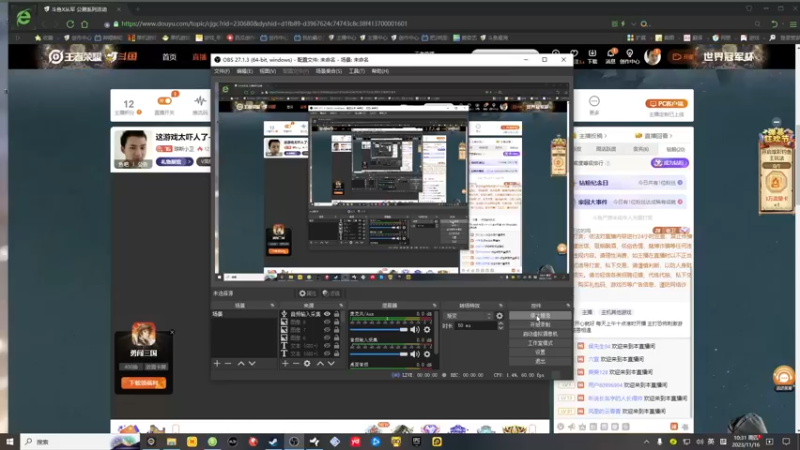Image resolution: width=800 pixels, height=450 pixels.
Task: Add a new scene with the plus icon
Action: [x=217, y=363]
